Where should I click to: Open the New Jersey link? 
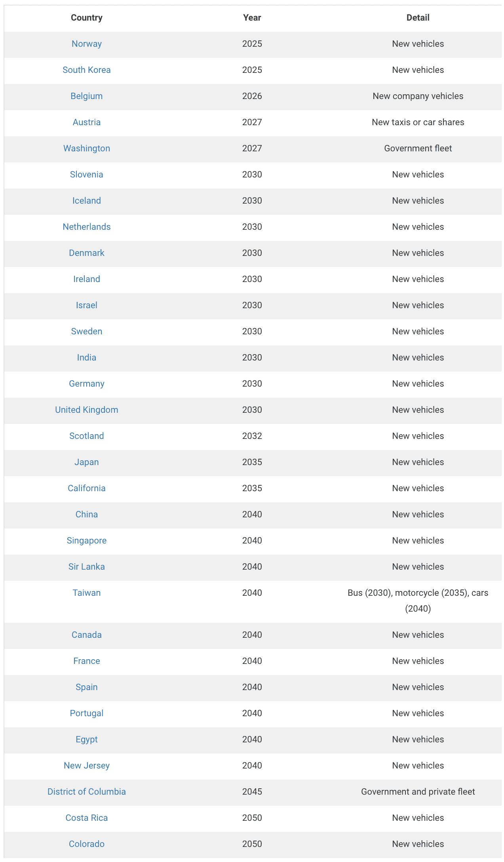[86, 766]
